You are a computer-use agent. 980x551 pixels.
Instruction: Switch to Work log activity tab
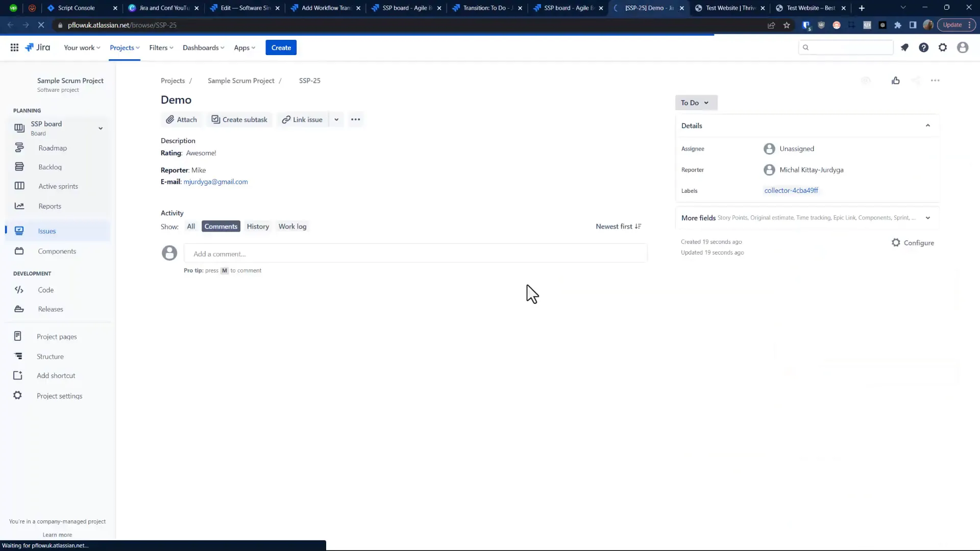[x=292, y=227]
